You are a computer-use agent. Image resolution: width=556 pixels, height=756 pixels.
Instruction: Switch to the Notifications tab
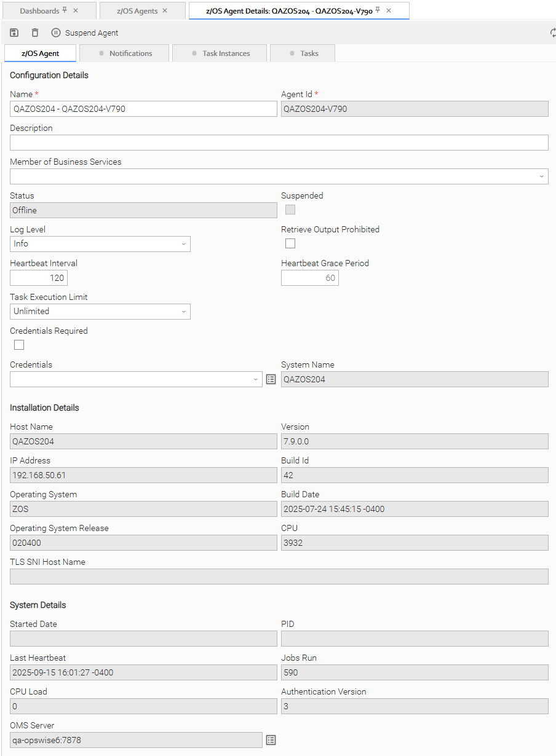coord(125,53)
